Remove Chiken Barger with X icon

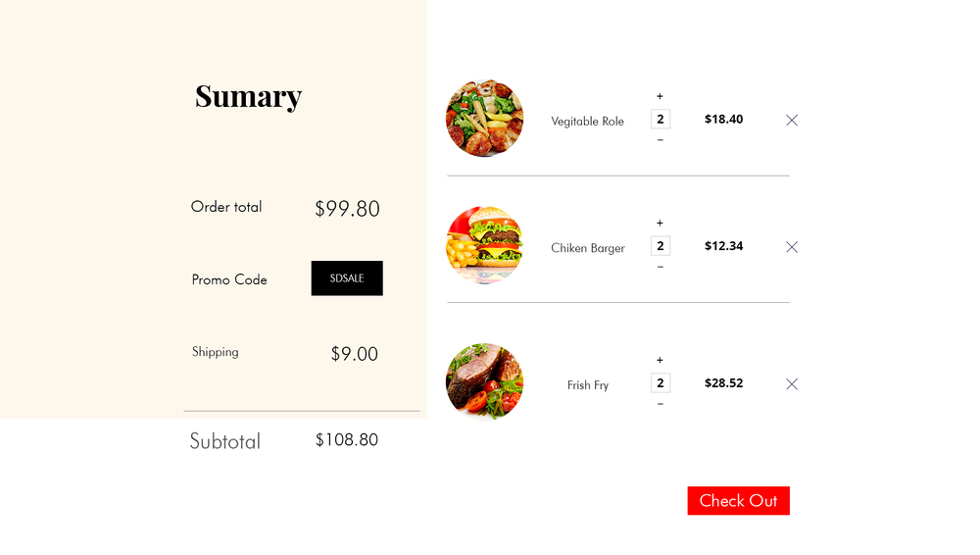click(x=791, y=247)
